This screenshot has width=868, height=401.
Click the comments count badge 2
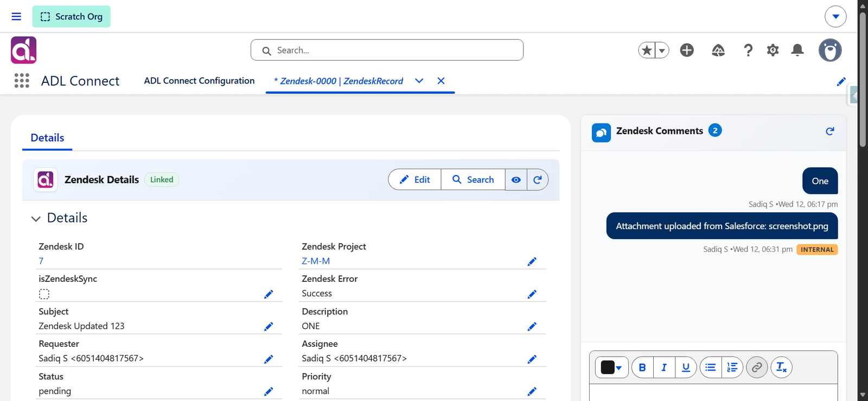coord(715,131)
